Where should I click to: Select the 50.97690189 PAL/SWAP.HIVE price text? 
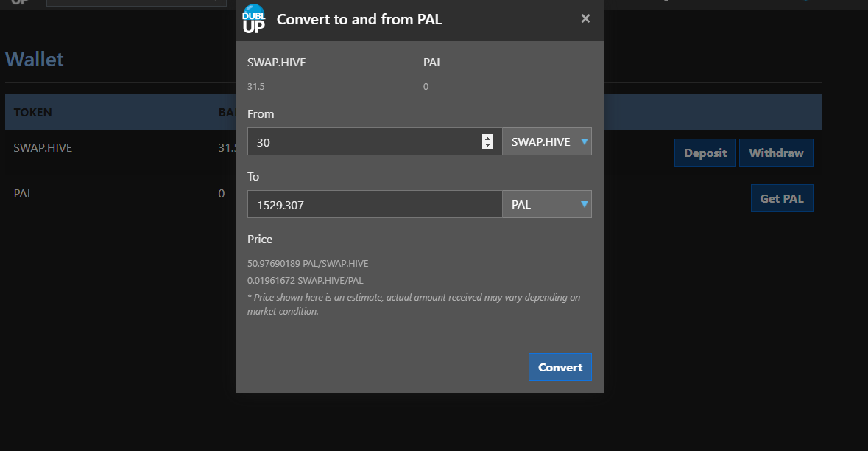point(308,263)
